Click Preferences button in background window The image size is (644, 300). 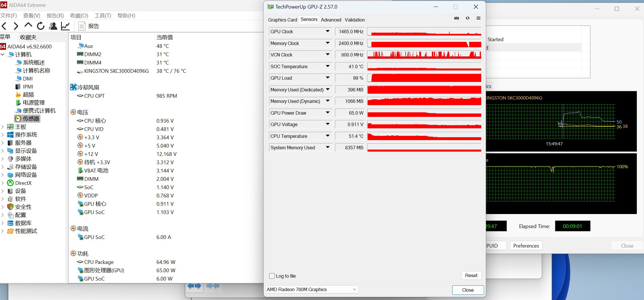click(526, 246)
